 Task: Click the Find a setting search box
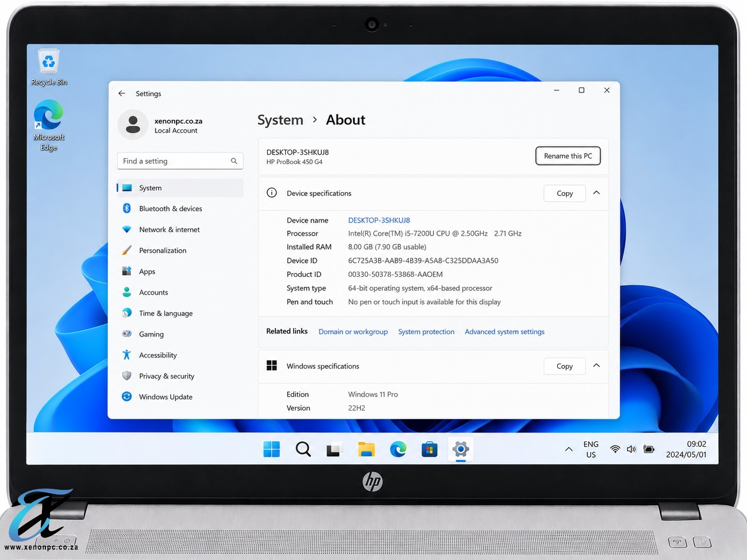click(180, 161)
